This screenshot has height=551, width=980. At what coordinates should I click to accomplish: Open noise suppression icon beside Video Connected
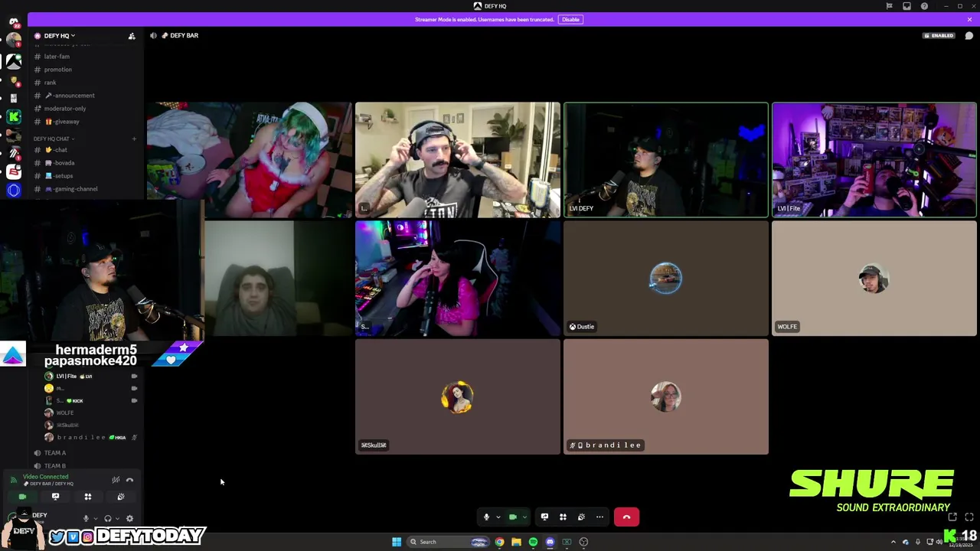click(x=116, y=480)
